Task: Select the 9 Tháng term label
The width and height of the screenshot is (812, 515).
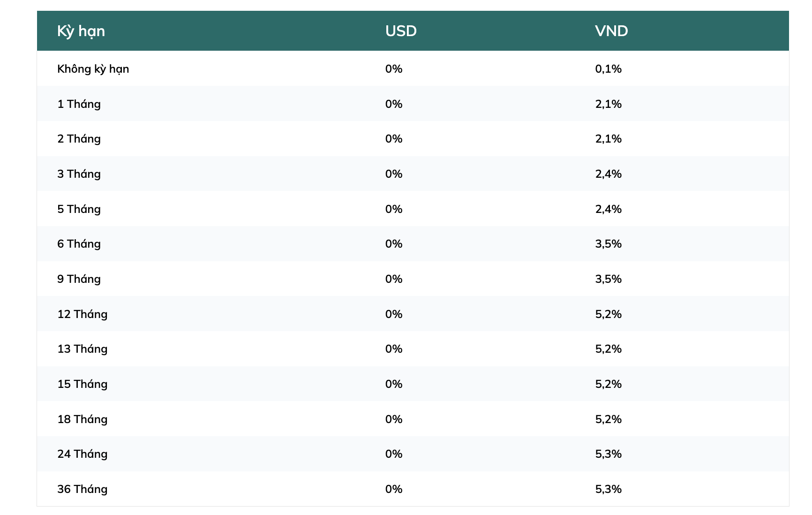Action: pos(79,279)
